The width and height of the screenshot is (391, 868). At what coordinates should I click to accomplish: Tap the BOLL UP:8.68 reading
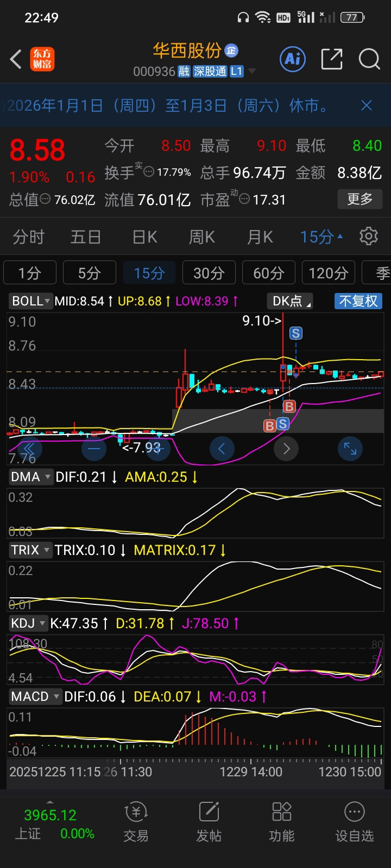click(144, 301)
